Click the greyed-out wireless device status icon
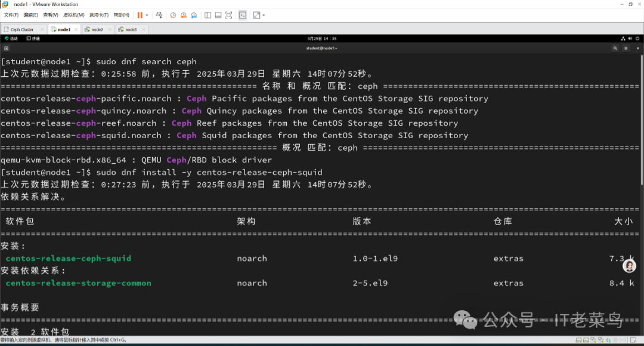The height and width of the screenshot is (346, 644). tap(623, 340)
